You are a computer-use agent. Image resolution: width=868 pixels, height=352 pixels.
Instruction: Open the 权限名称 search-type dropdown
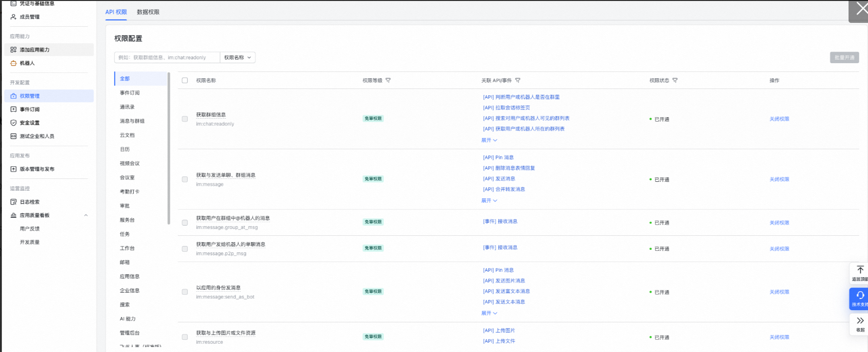point(237,57)
